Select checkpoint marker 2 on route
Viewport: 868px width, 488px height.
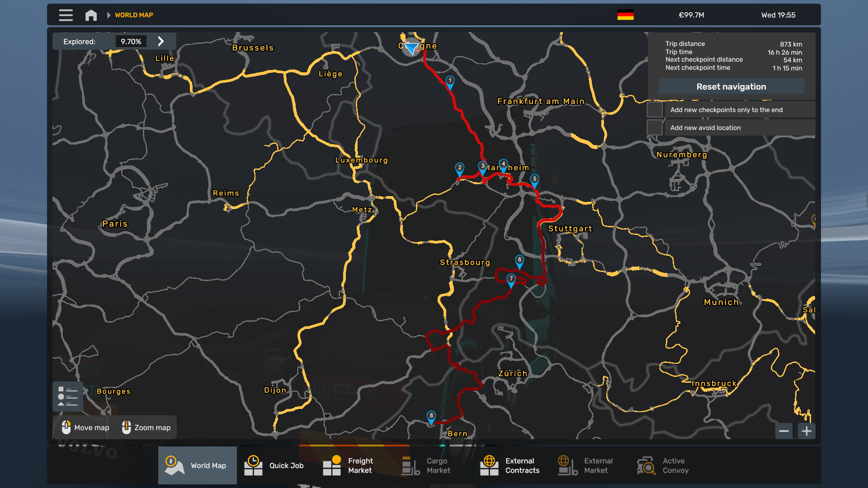[459, 169]
